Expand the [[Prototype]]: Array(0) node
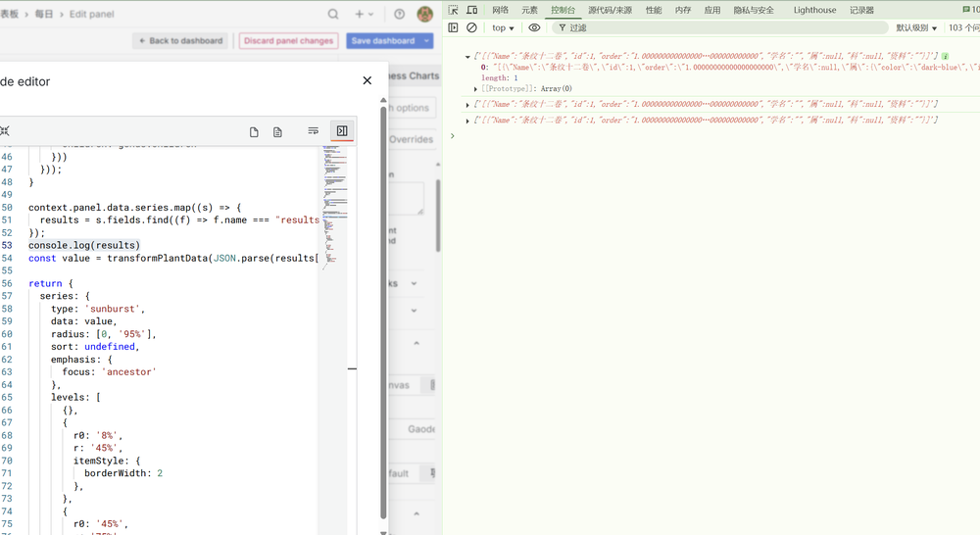 pyautogui.click(x=475, y=89)
